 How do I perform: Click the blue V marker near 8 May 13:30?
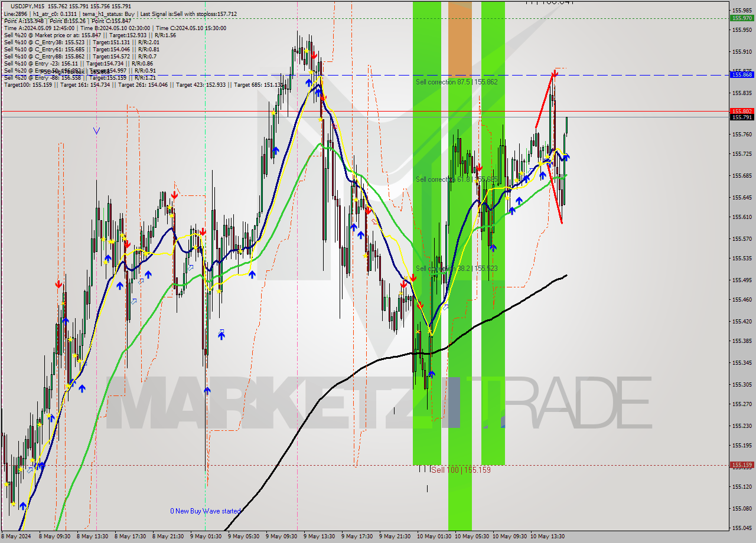tap(96, 130)
